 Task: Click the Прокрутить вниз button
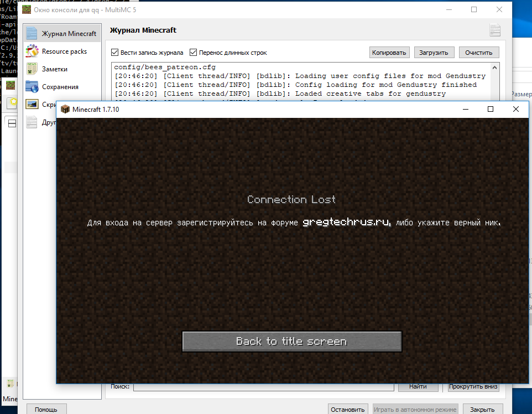(x=473, y=386)
